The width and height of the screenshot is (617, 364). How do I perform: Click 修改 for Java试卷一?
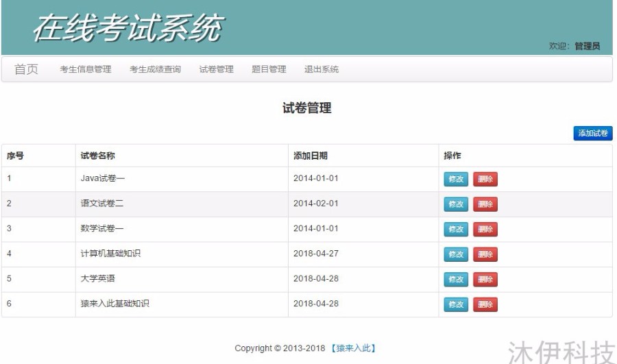coord(456,179)
